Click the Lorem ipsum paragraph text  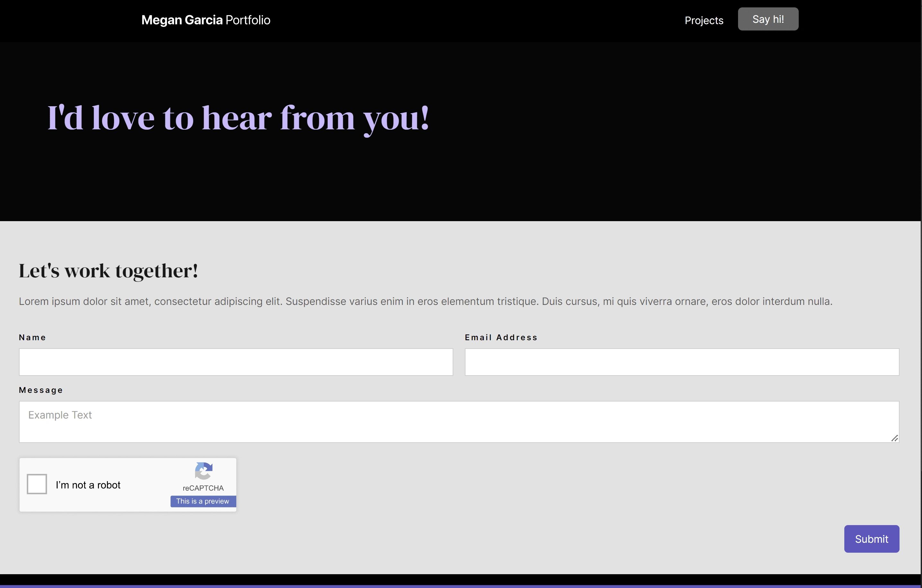(425, 301)
